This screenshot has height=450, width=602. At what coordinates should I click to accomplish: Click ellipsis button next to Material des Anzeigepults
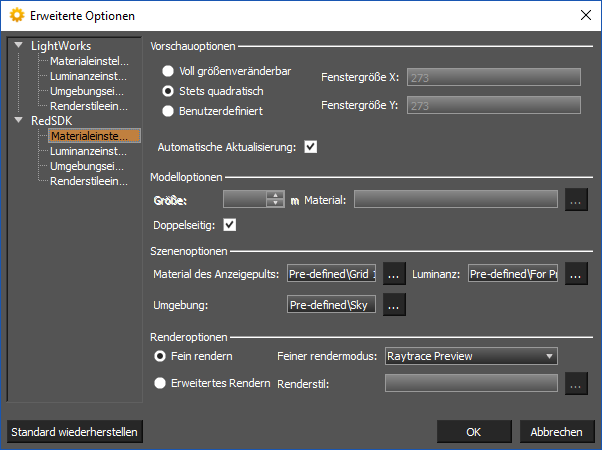[x=394, y=273]
